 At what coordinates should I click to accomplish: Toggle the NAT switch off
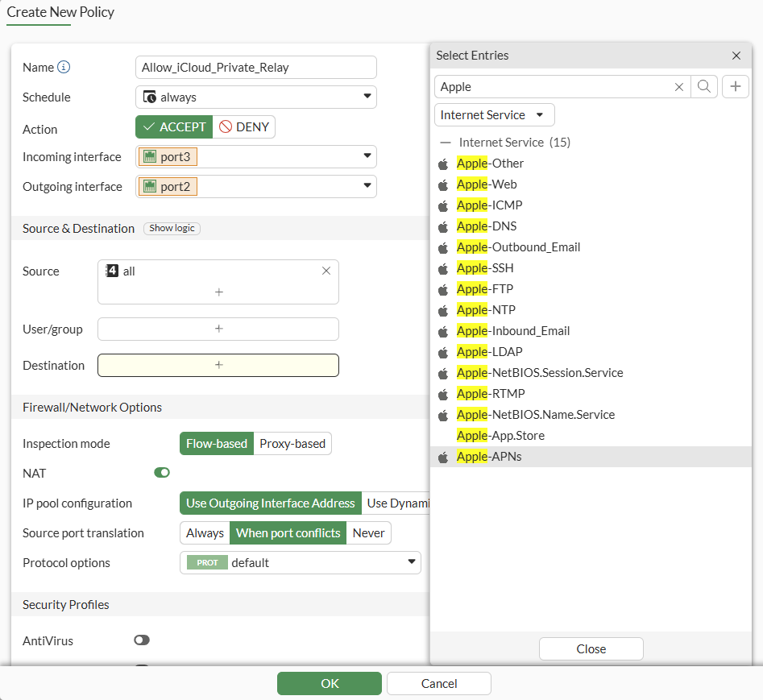[162, 473]
